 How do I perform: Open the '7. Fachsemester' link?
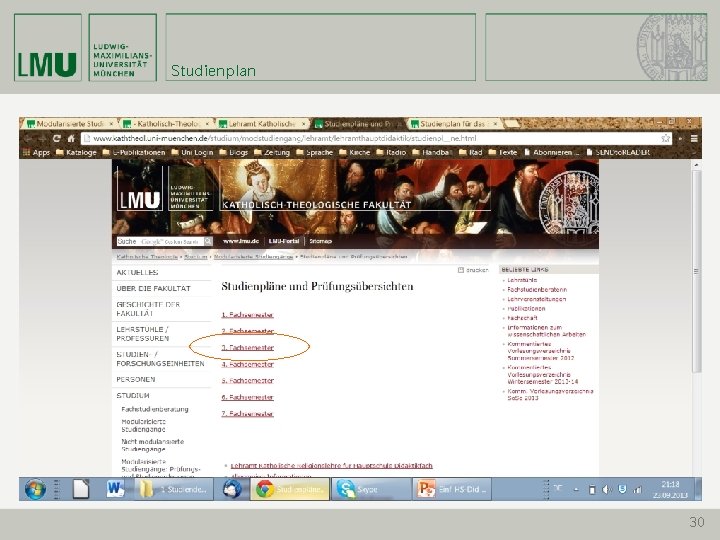(248, 414)
